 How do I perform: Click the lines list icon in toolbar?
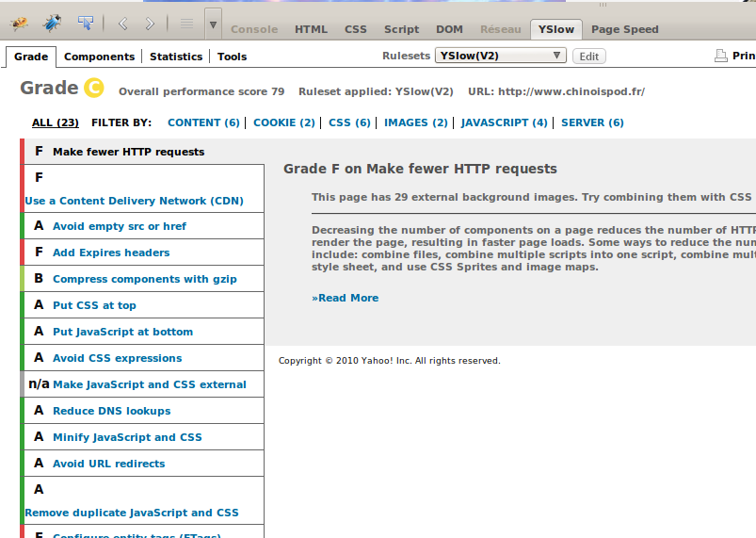tap(186, 24)
